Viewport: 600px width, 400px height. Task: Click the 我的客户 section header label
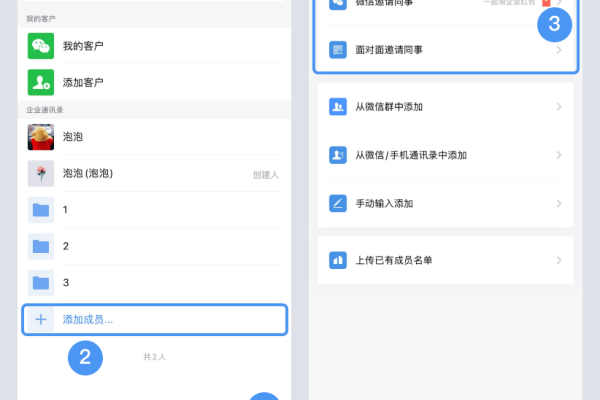click(41, 19)
